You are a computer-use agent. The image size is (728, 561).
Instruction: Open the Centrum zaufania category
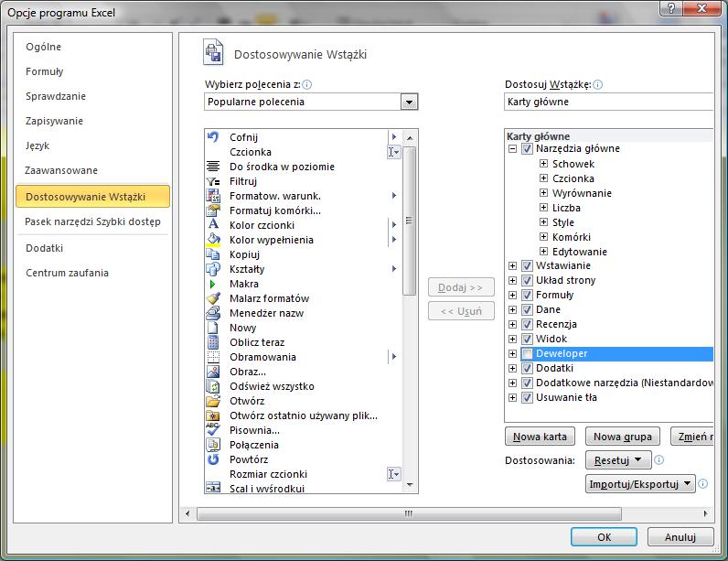click(68, 273)
